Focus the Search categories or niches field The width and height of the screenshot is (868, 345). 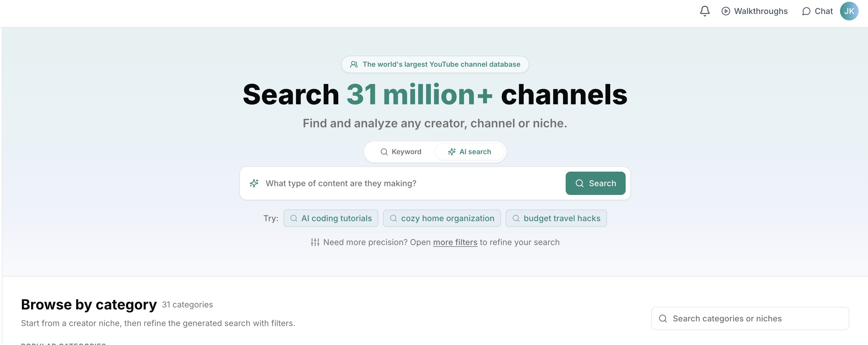(x=750, y=318)
